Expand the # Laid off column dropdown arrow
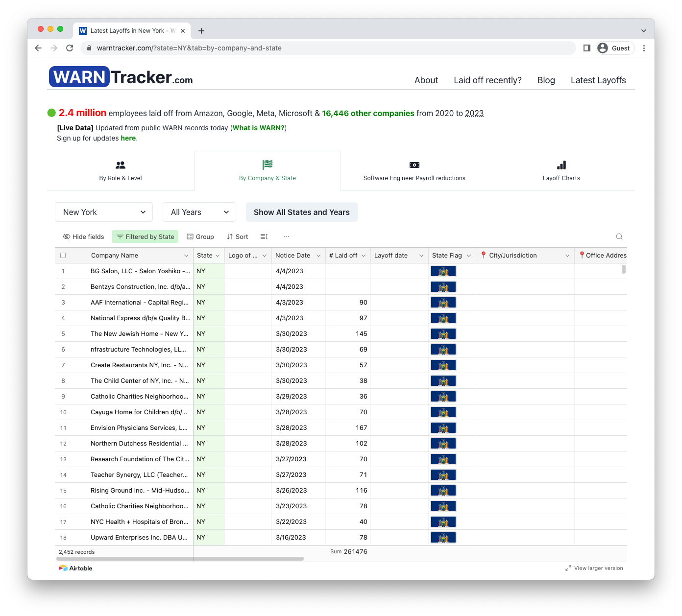The height and width of the screenshot is (616, 682). pyautogui.click(x=364, y=256)
